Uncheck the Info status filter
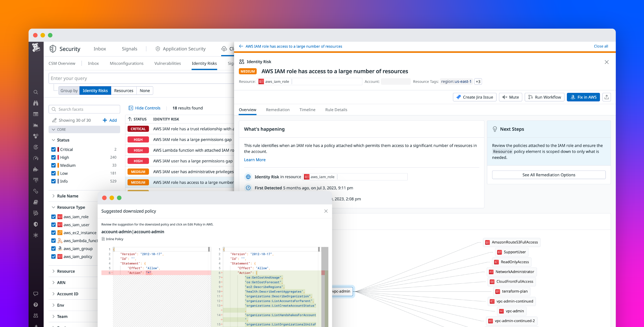The image size is (644, 327). [x=54, y=181]
